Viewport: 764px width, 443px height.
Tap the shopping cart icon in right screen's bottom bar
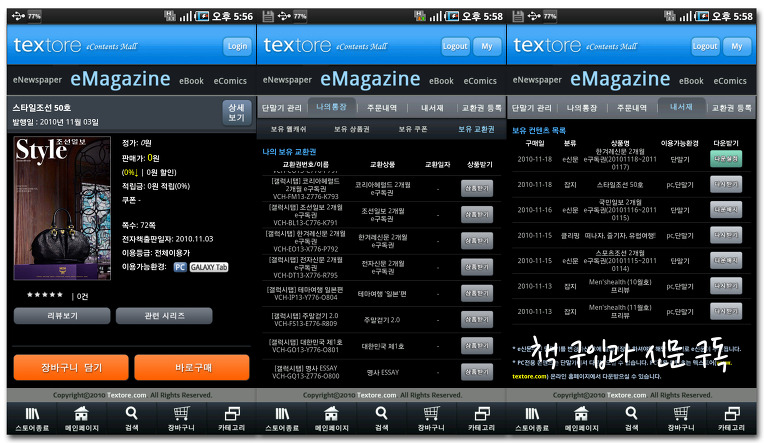(x=681, y=414)
